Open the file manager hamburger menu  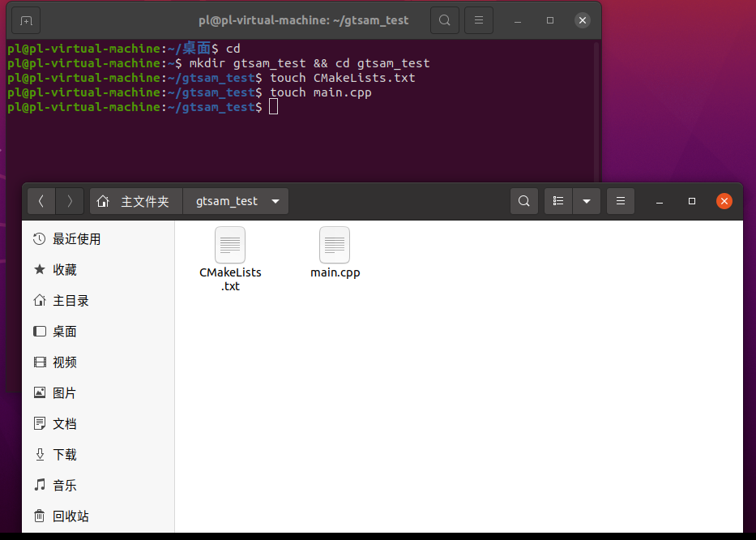[x=621, y=201]
